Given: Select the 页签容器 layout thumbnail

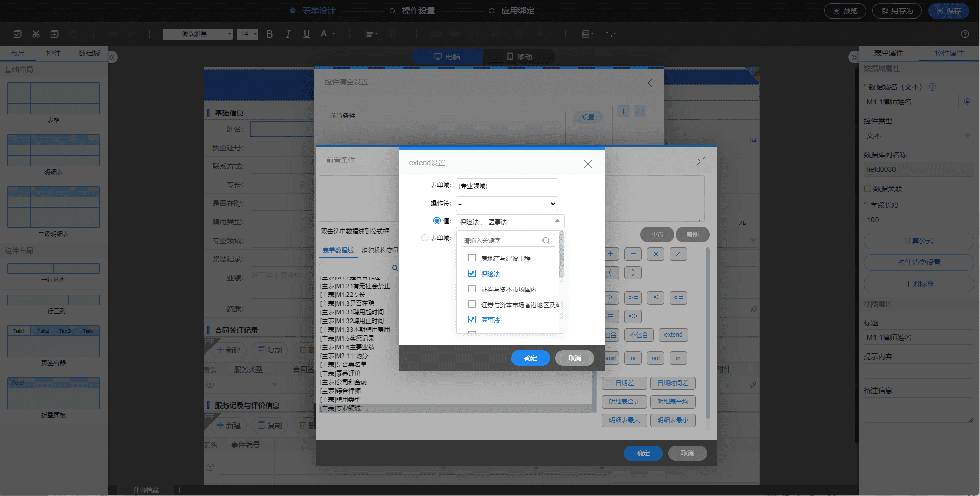Looking at the screenshot, I should point(54,341).
